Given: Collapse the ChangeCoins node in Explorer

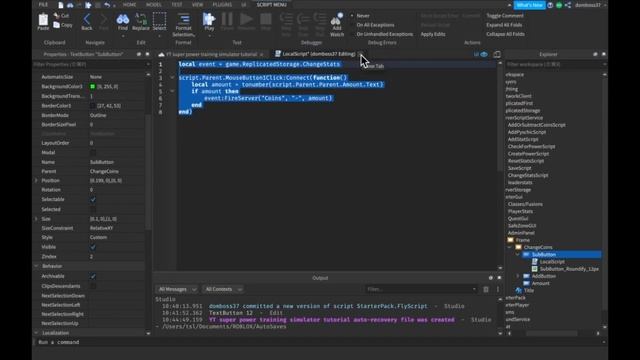Looking at the screenshot, I should click(509, 247).
